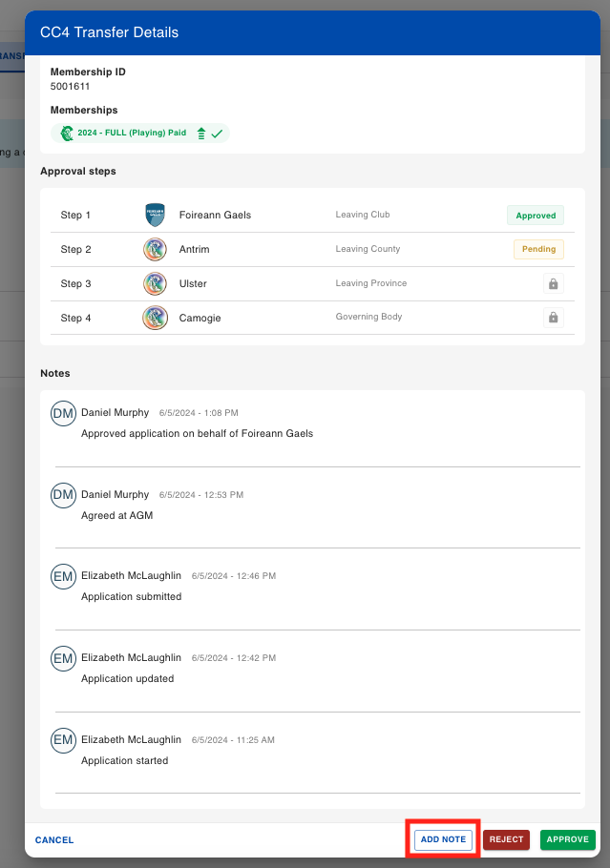Click the 'Leaving Club' role label

point(363,215)
